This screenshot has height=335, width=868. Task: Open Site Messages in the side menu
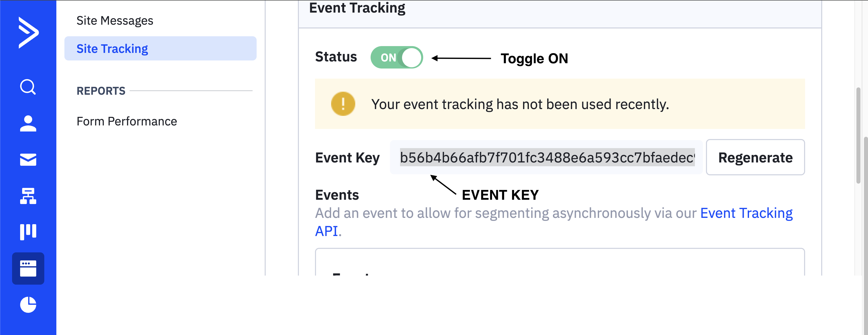(114, 21)
